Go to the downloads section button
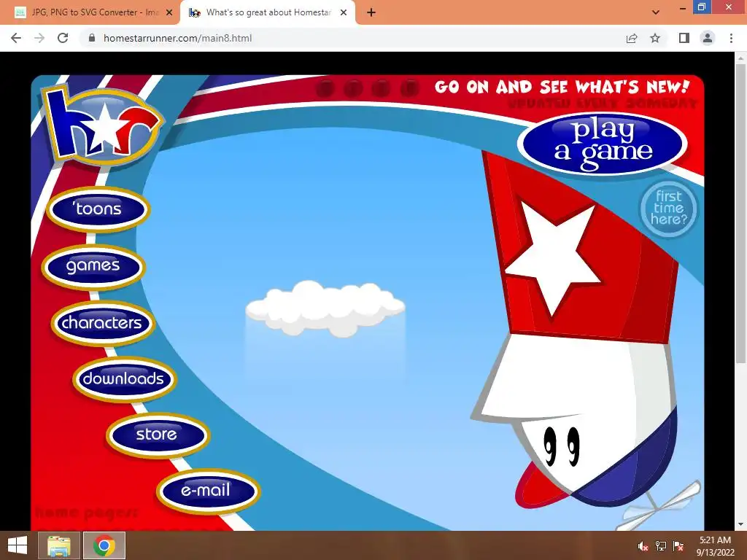This screenshot has width=747, height=560. [124, 379]
